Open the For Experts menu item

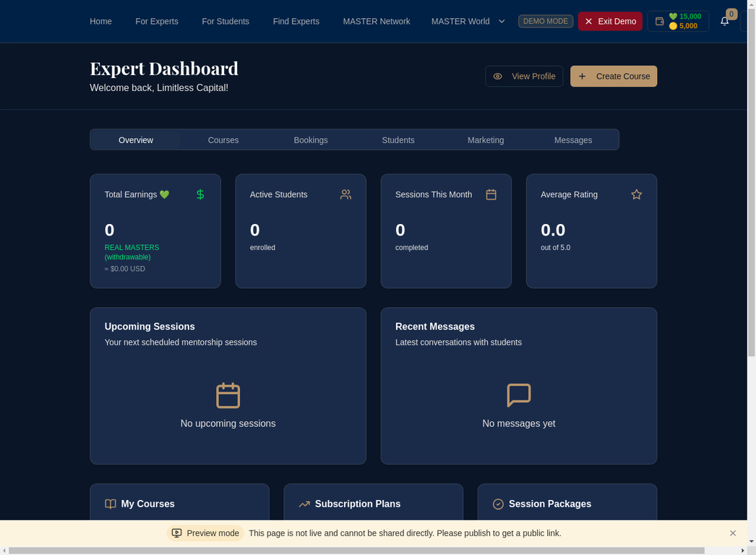tap(156, 21)
